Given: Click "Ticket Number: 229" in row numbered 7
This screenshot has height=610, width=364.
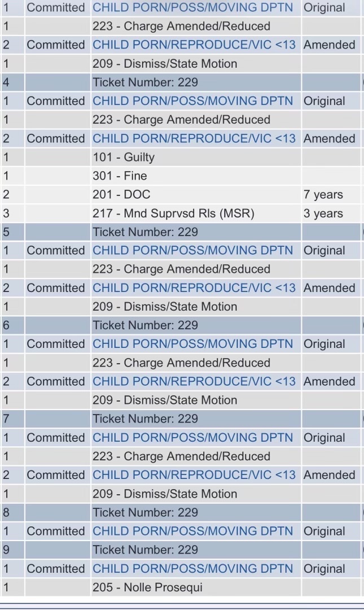Looking at the screenshot, I should coord(145,419).
